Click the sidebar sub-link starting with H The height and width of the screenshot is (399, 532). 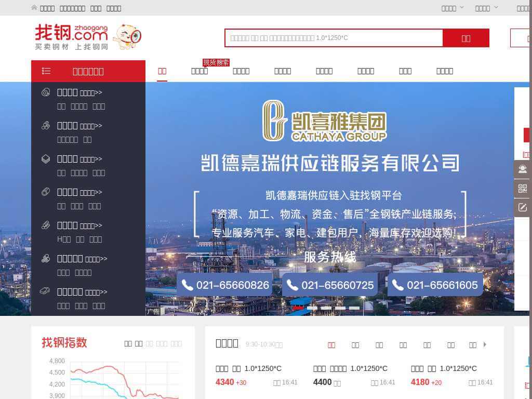[64, 239]
